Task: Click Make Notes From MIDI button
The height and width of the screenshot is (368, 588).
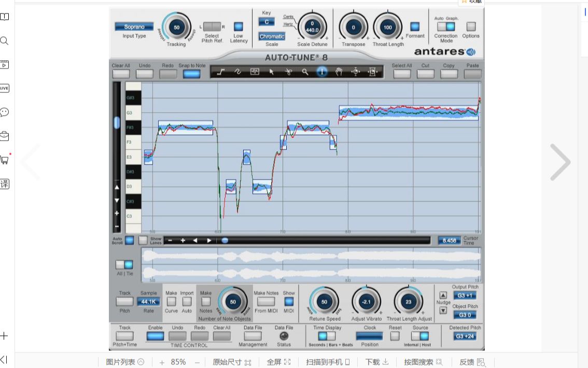Action: (266, 302)
